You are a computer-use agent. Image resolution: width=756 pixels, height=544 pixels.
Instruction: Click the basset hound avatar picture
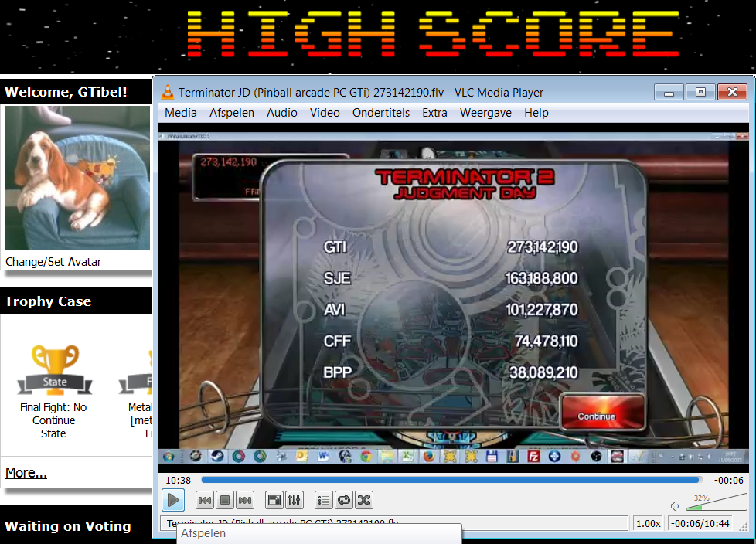point(77,178)
